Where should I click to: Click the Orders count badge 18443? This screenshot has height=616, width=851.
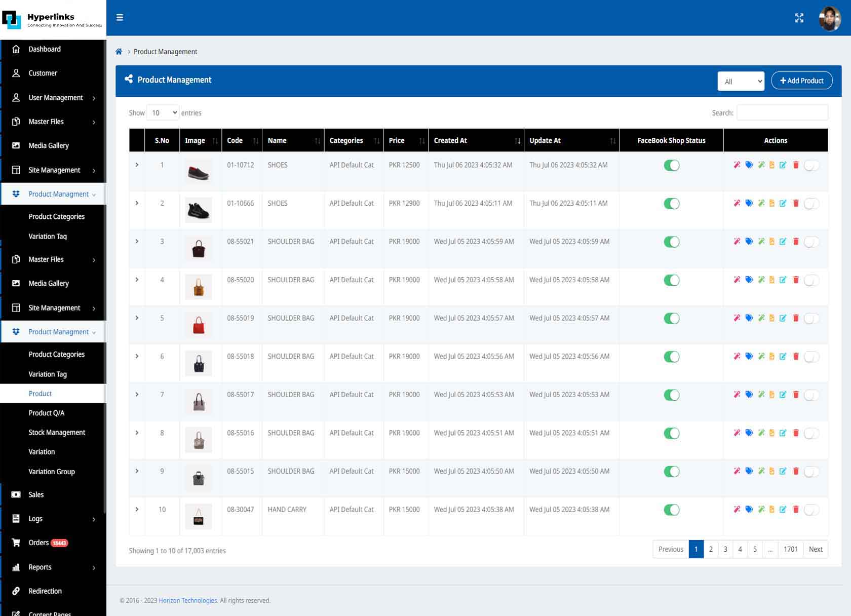(59, 543)
